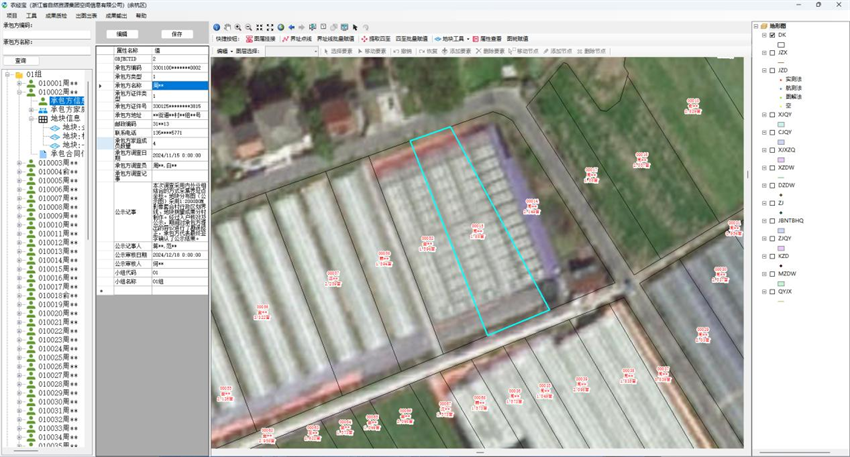Open the 出图出表 menu
Screen dimensions: 850x457
point(86,16)
